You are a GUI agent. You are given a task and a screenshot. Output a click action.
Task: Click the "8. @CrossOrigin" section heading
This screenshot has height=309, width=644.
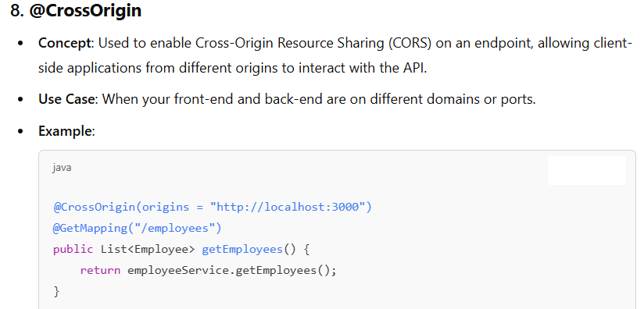coord(76,11)
